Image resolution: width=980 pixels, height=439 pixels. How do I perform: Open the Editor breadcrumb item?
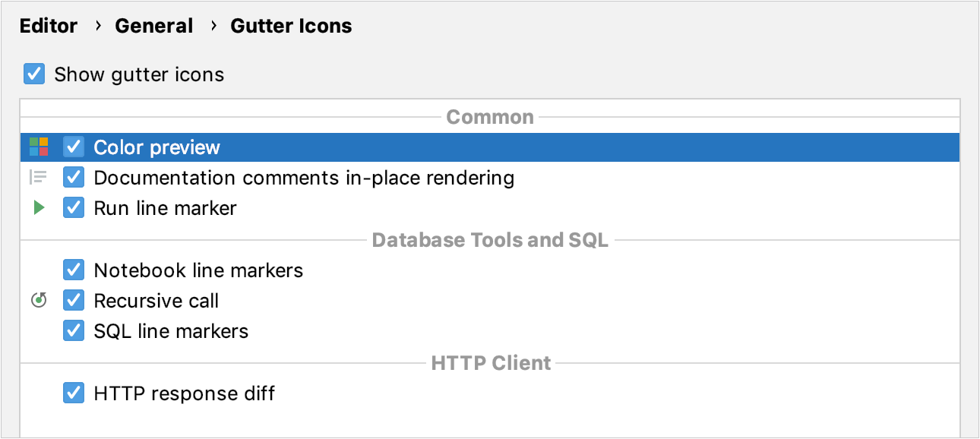coord(49,25)
